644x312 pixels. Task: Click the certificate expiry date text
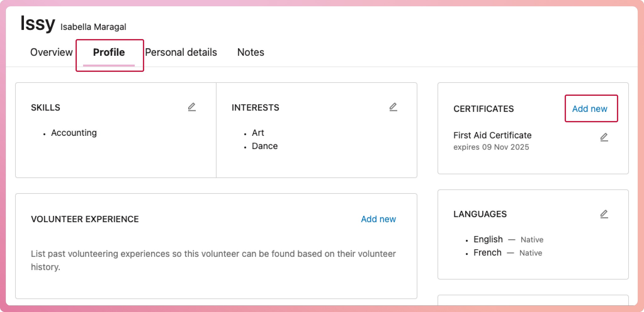[x=491, y=147]
